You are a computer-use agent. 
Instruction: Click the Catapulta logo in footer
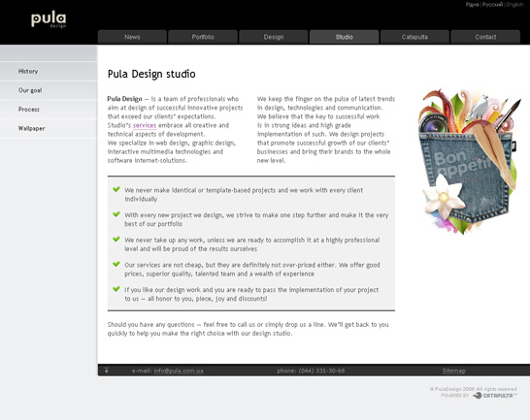[494, 396]
